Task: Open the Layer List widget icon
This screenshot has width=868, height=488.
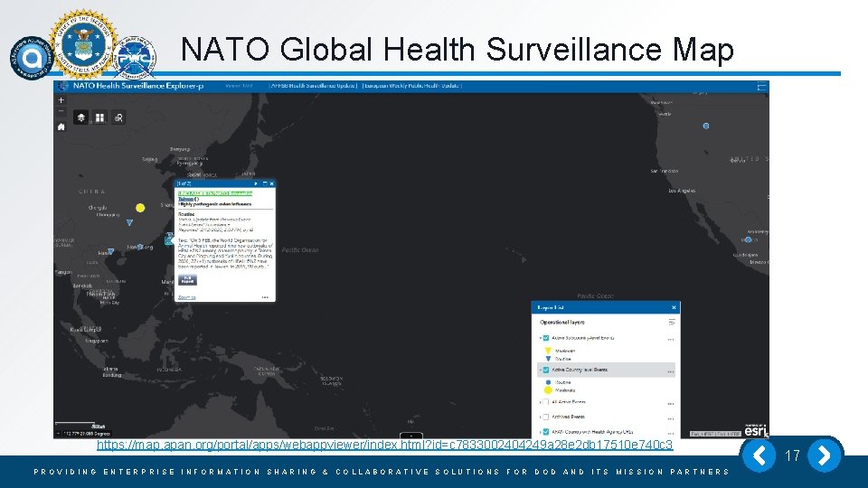Action: pyautogui.click(x=80, y=117)
